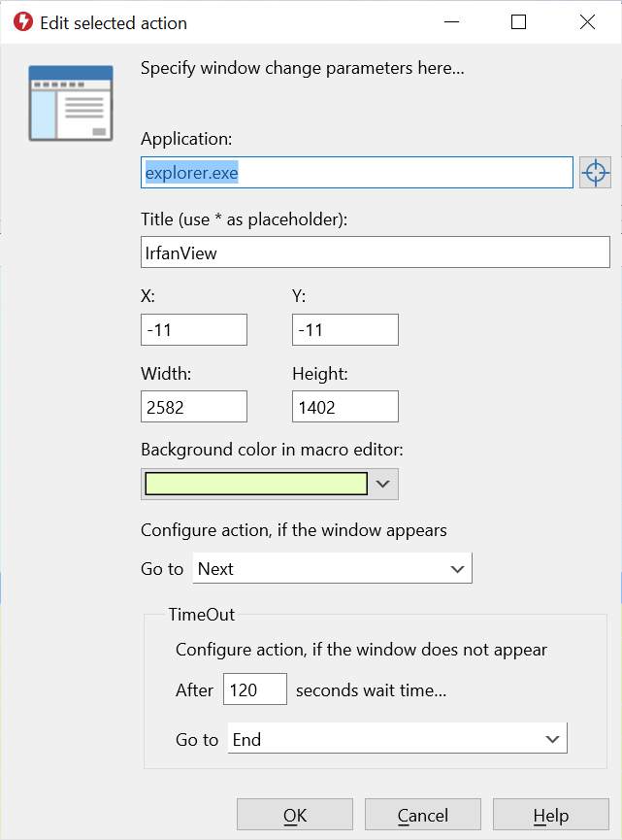Viewport: 622px width, 840px height.
Task: Click the crosshair window picker icon
Action: click(595, 173)
